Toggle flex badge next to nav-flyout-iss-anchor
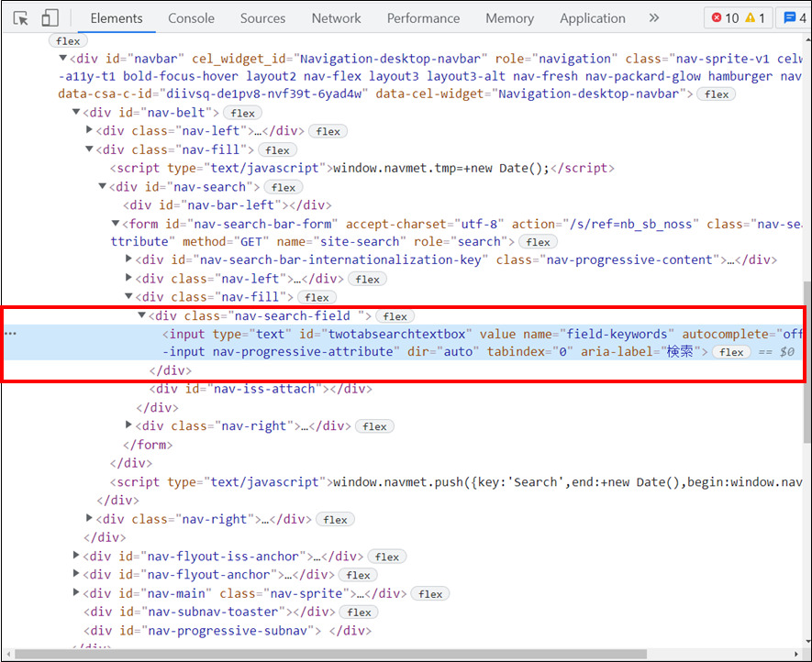 click(x=387, y=557)
